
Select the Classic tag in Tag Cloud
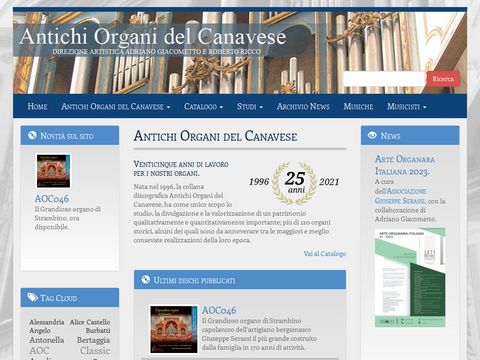pos(95,351)
